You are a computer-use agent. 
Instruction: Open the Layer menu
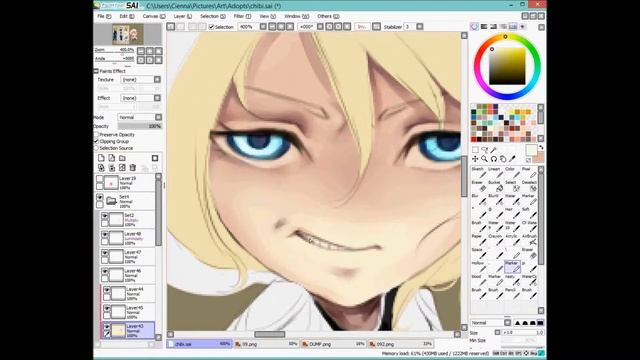point(182,16)
